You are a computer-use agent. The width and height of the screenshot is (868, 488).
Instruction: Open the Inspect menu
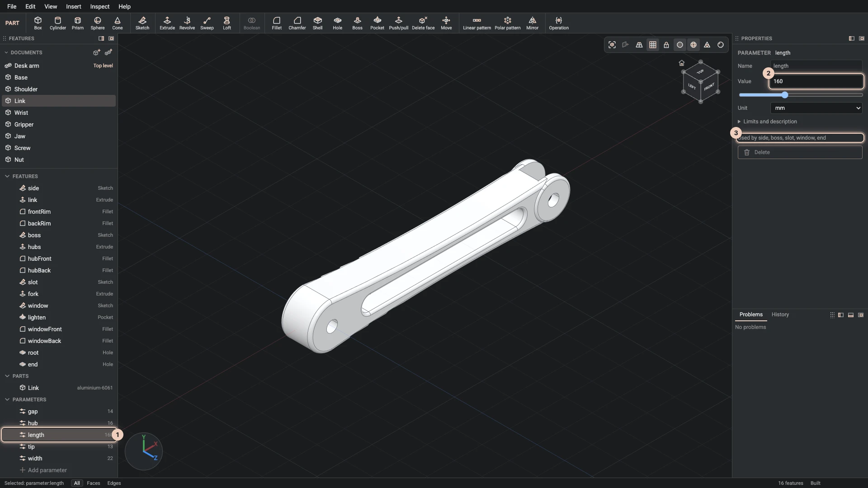click(x=99, y=6)
